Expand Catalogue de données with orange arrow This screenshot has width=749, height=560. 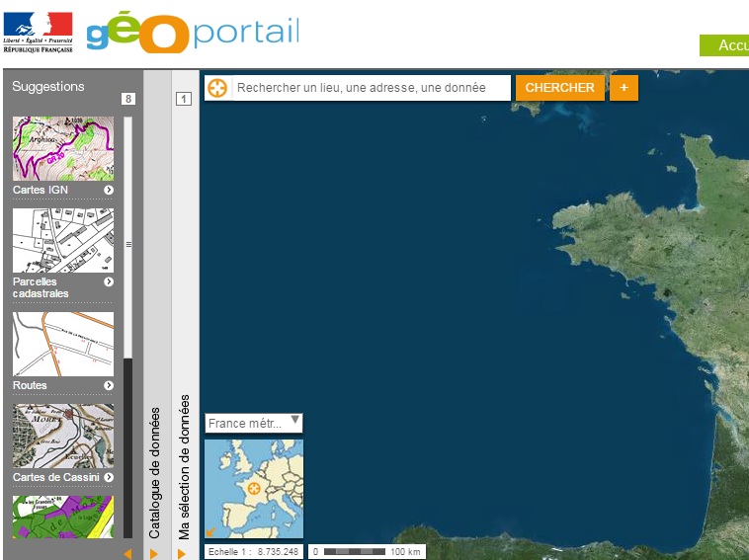[153, 554]
